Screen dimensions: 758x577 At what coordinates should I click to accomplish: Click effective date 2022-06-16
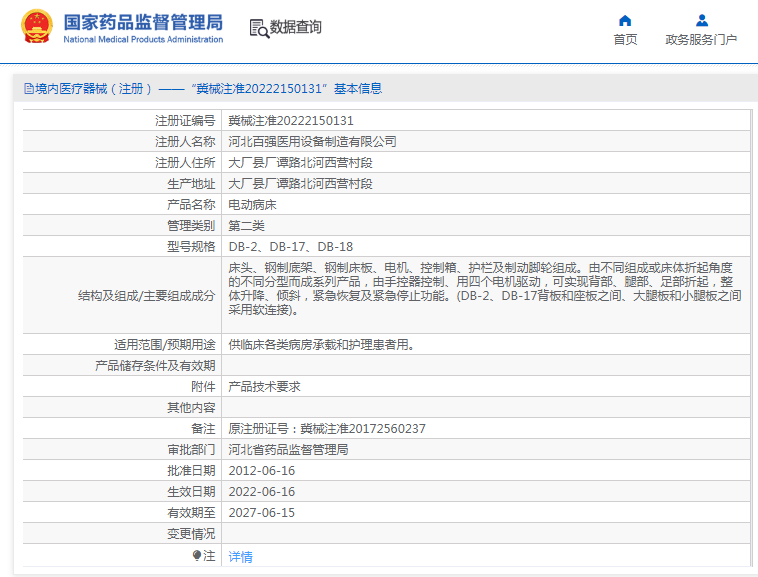262,492
